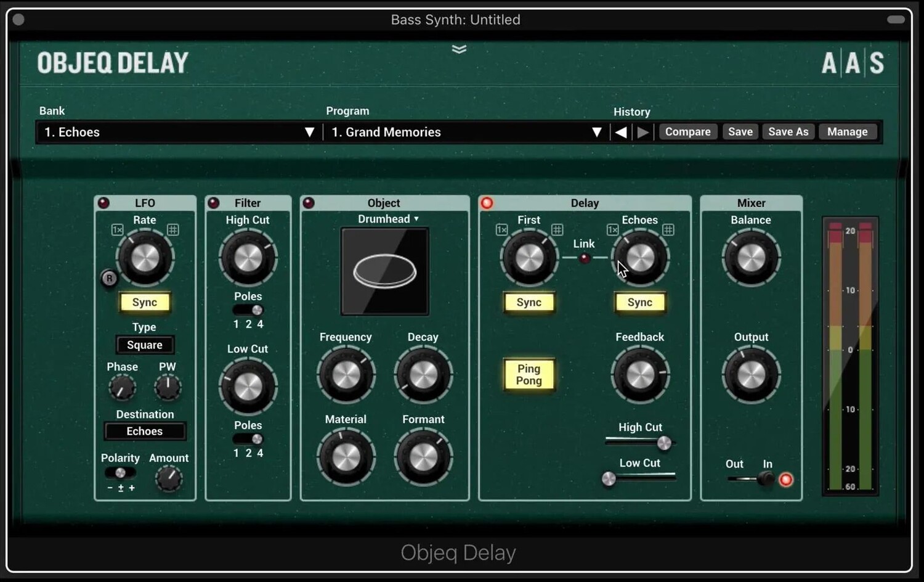
Task: Click the Object Decay knob
Action: click(x=423, y=374)
